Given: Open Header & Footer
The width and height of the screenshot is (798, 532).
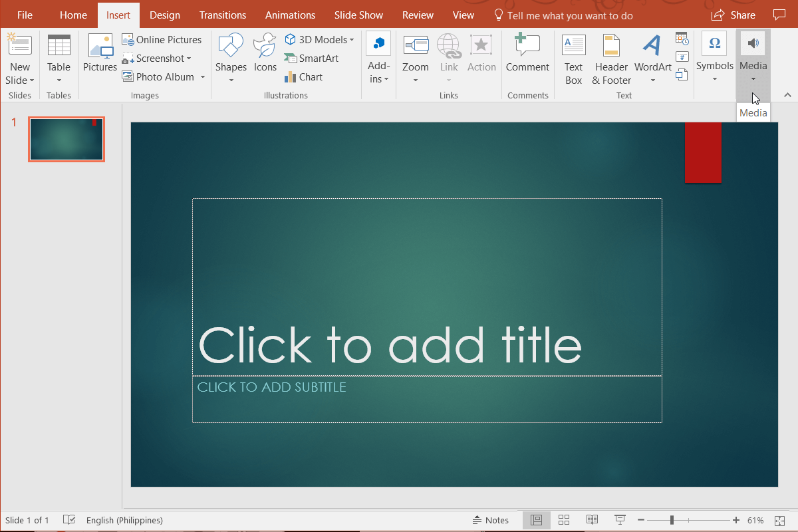Looking at the screenshot, I should click(611, 59).
